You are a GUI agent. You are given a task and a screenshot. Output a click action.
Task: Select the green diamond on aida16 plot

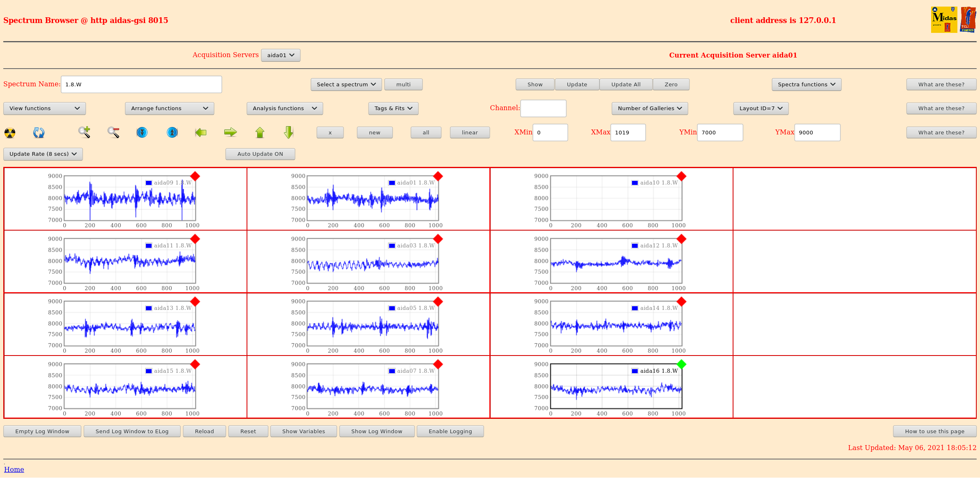tap(681, 364)
